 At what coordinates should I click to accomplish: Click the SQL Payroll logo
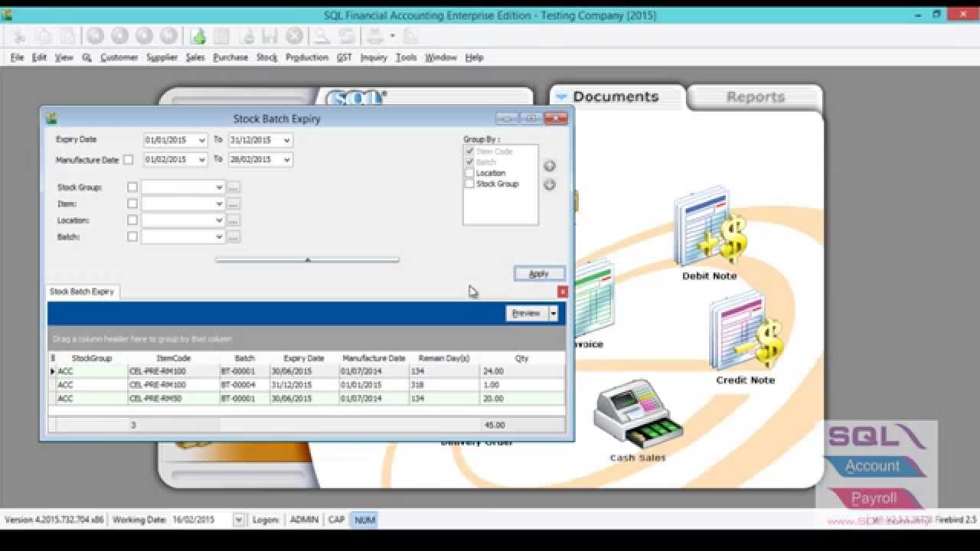(874, 498)
